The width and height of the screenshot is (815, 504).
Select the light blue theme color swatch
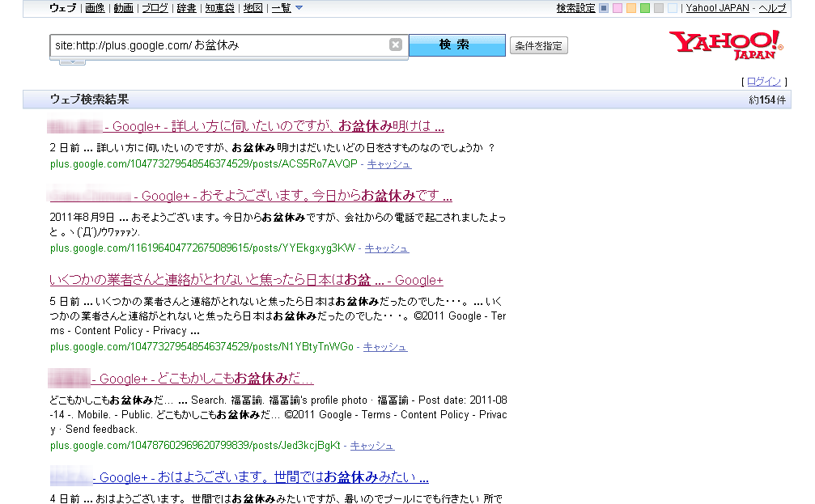(x=673, y=8)
